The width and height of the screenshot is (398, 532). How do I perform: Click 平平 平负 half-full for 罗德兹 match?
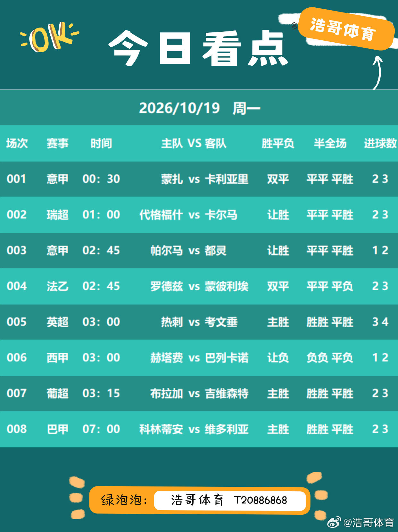click(x=330, y=286)
